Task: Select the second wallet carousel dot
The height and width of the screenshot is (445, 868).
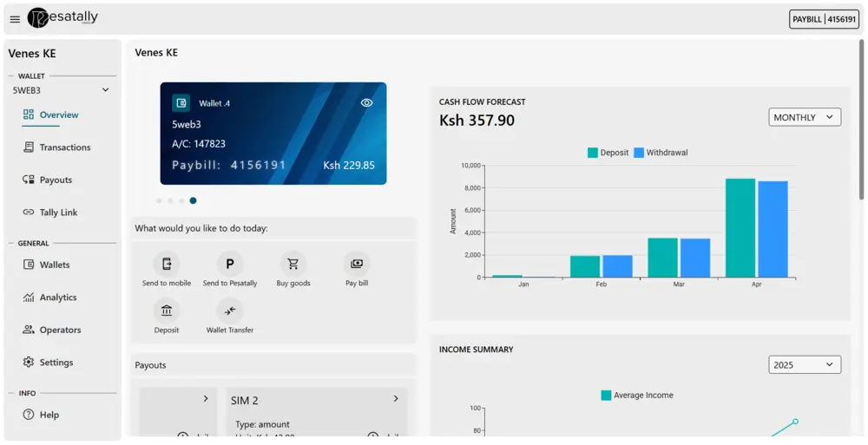Action: click(x=170, y=201)
